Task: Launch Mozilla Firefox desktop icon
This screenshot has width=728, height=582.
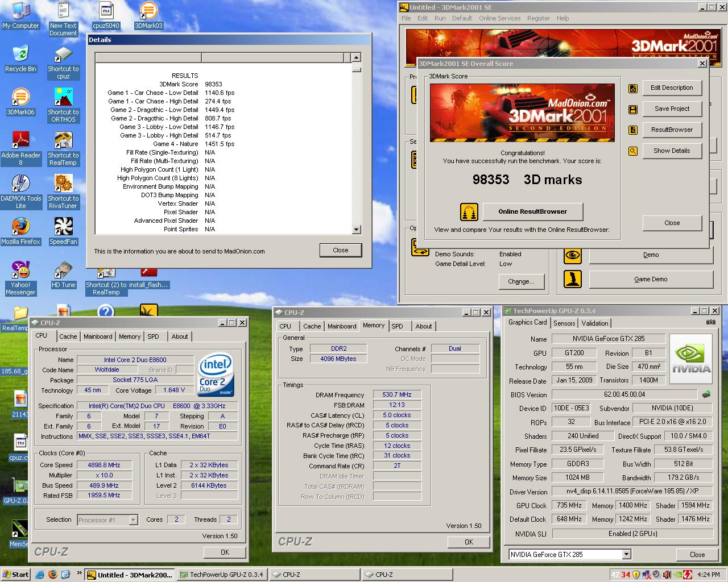Action: coord(20,231)
